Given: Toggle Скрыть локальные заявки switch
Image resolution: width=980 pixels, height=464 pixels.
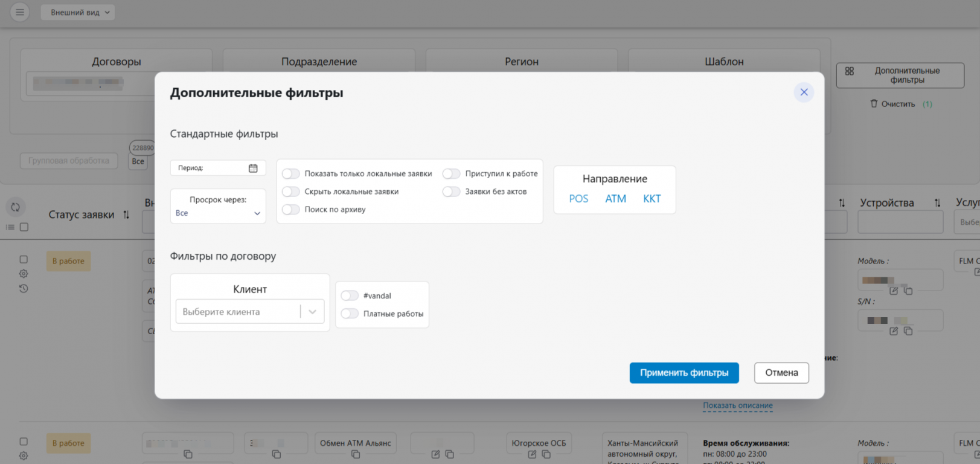Looking at the screenshot, I should click(x=291, y=192).
